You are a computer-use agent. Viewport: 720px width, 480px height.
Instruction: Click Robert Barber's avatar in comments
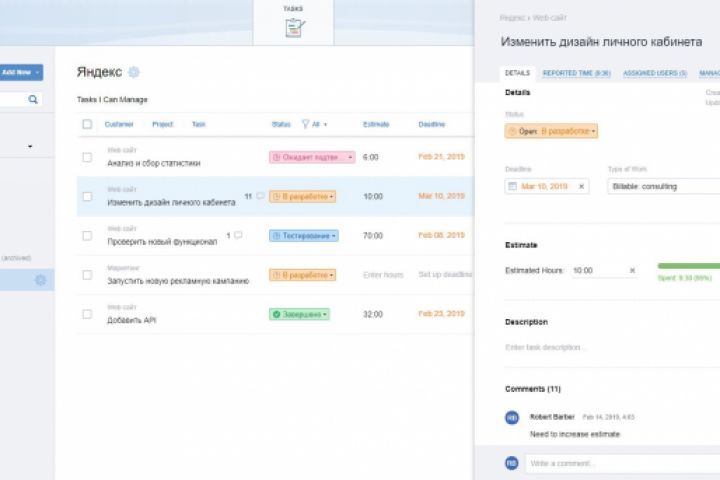(512, 418)
